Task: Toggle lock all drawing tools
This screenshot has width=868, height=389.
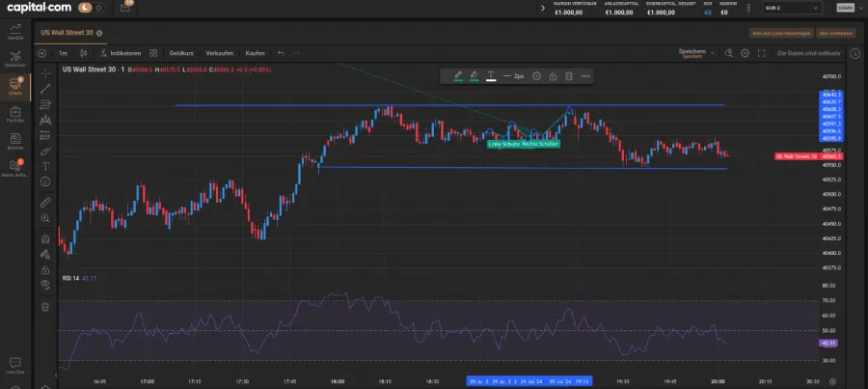Action: point(45,270)
